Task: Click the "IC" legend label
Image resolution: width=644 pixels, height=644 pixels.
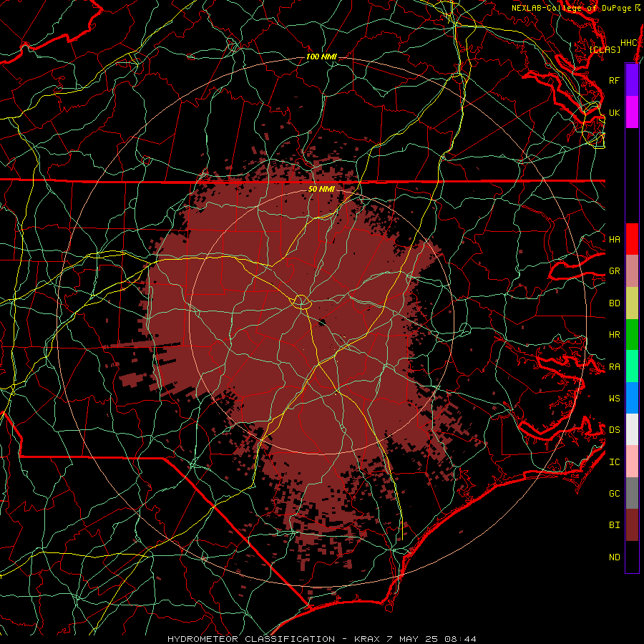Action: tap(615, 462)
